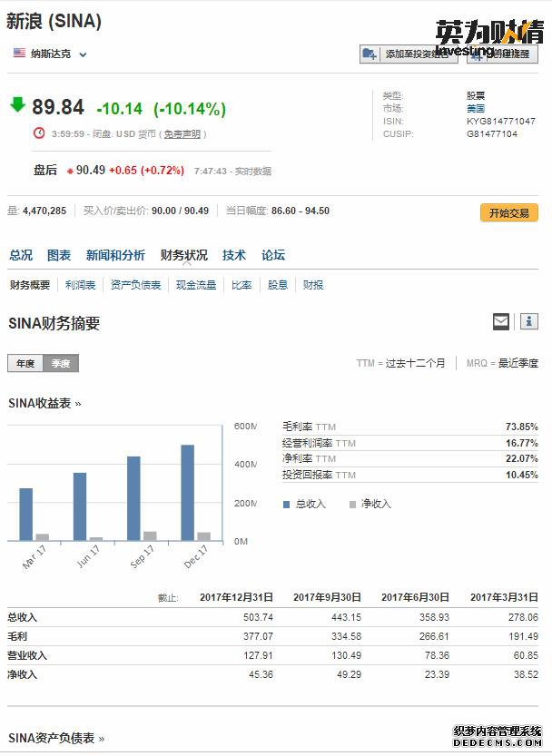
Task: Click the green down arrow price icon
Action: (x=17, y=104)
